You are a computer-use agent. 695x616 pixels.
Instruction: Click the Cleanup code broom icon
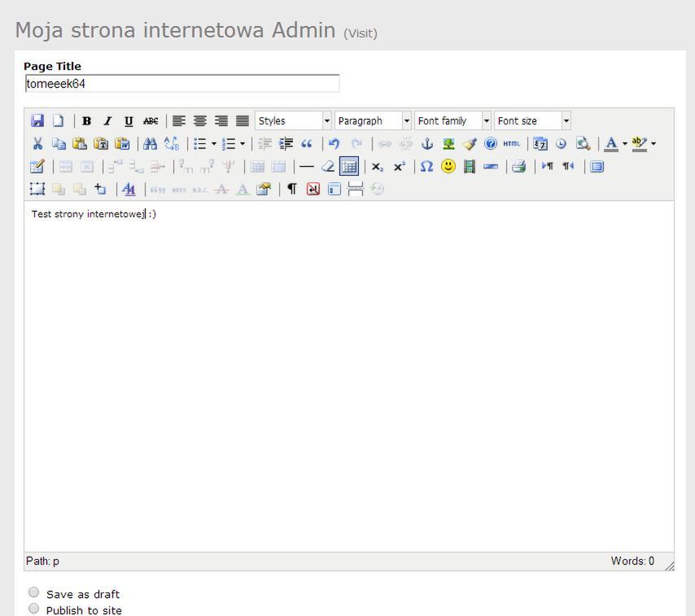click(x=470, y=143)
